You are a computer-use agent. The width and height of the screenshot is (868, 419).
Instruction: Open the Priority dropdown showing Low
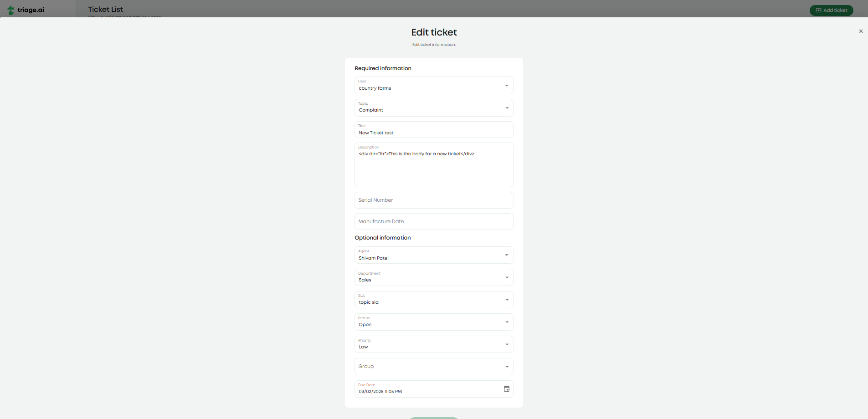click(506, 344)
